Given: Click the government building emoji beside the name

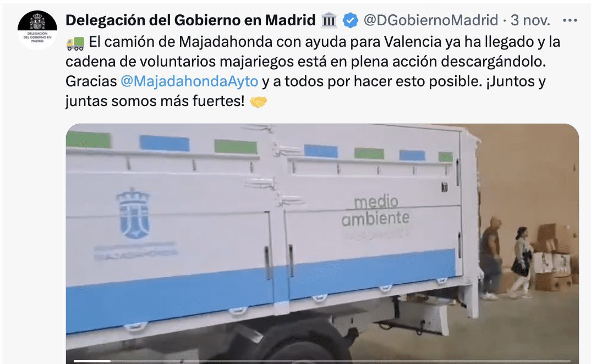Looking at the screenshot, I should tap(329, 20).
